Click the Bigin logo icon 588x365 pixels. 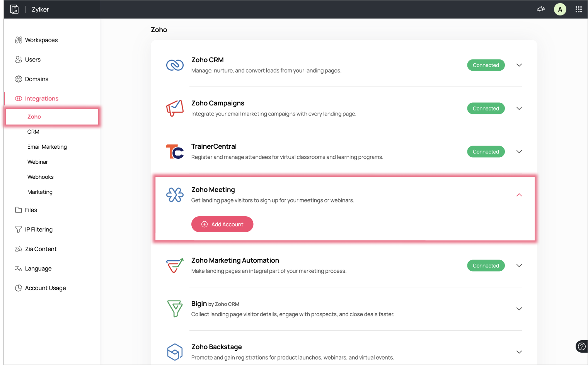click(175, 309)
